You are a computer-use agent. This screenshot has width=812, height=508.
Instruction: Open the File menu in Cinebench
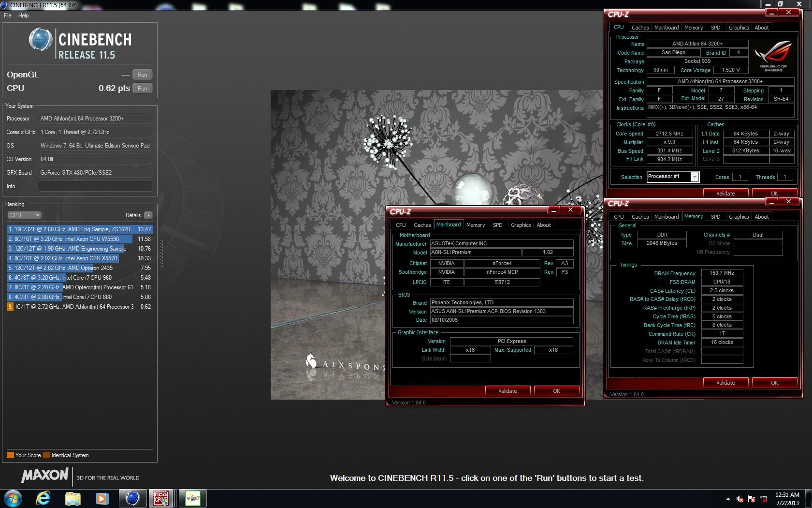pyautogui.click(x=8, y=15)
